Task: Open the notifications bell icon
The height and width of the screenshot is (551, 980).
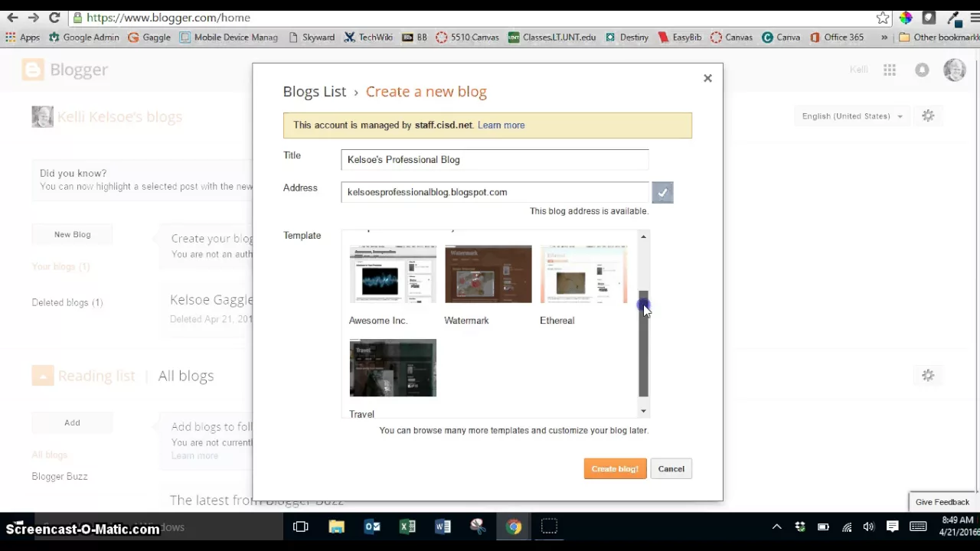Action: pos(922,70)
